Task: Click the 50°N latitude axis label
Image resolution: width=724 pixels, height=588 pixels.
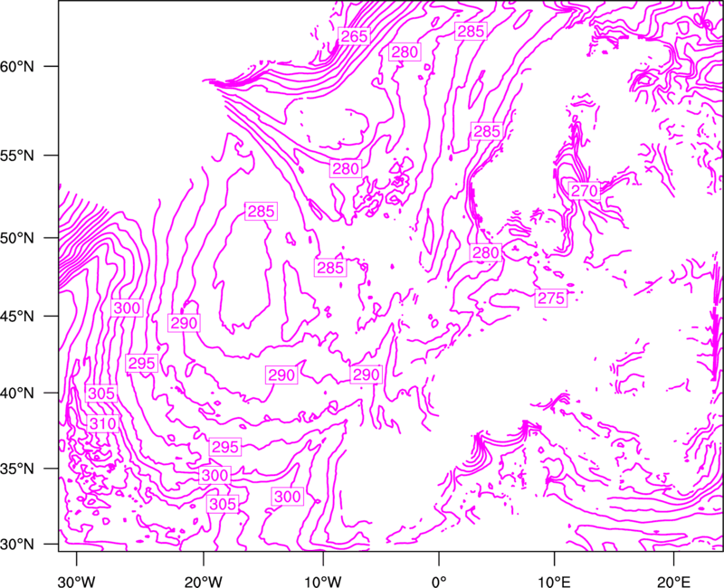Action: point(17,238)
